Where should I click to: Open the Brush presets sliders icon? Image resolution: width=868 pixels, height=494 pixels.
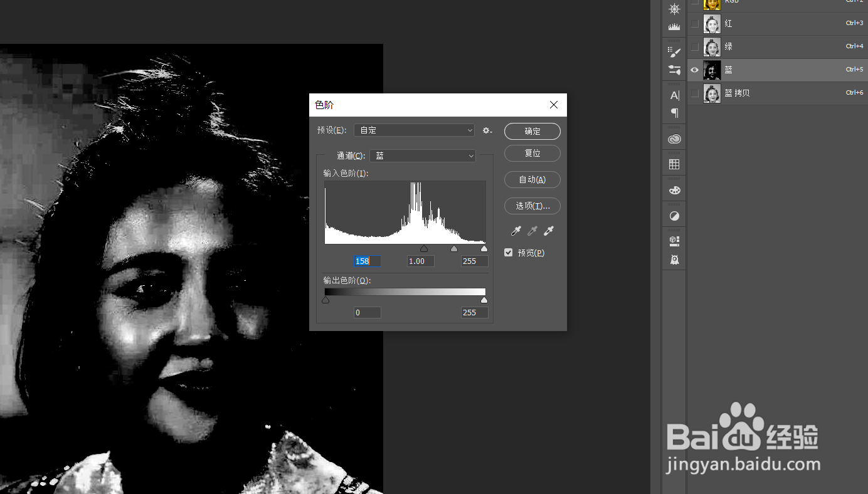pos(674,70)
